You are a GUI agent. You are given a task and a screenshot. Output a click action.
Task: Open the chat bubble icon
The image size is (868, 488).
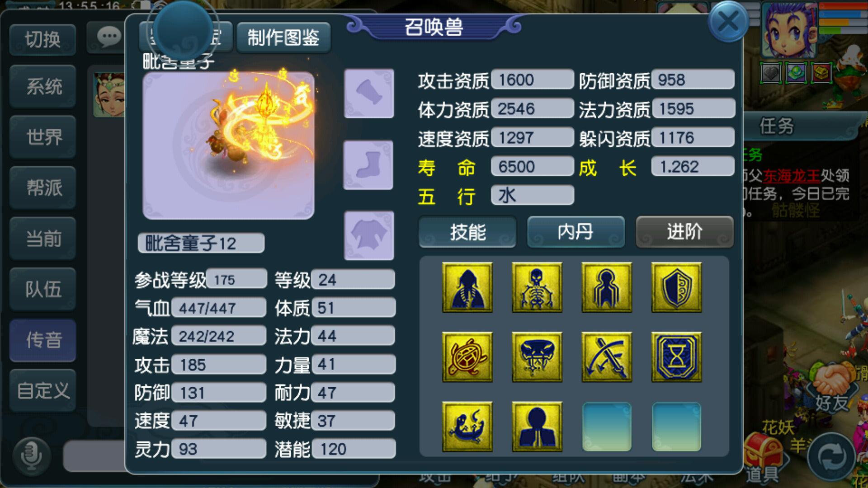coord(108,37)
